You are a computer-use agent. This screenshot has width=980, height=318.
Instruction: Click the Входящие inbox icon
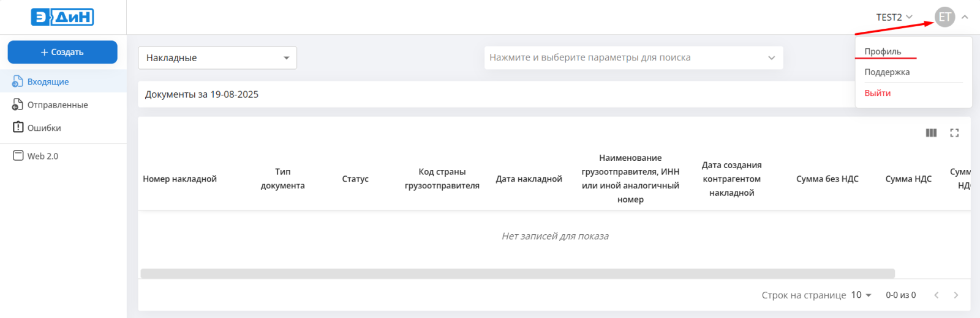[x=18, y=81]
